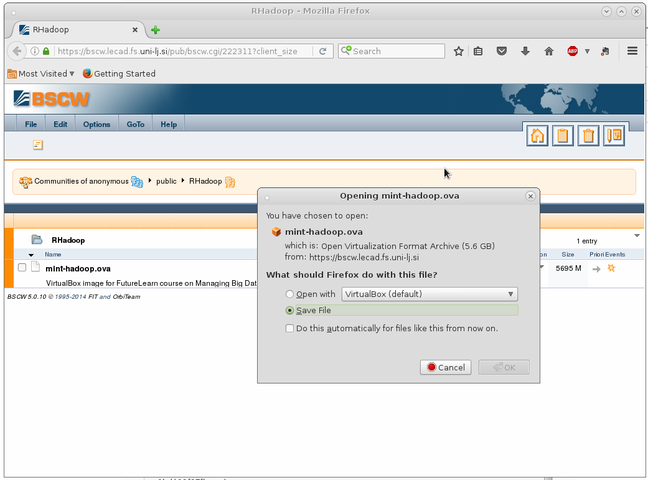Select the 'Save File' radio option

pos(291,310)
